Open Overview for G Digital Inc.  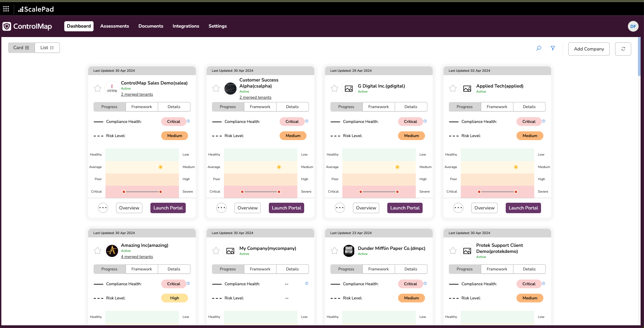(366, 208)
